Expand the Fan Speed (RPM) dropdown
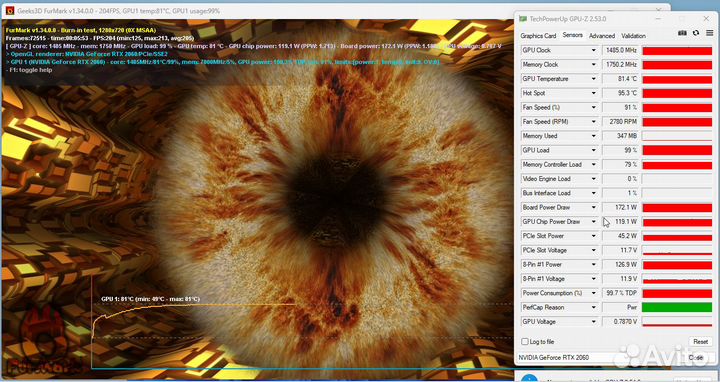 pyautogui.click(x=593, y=122)
